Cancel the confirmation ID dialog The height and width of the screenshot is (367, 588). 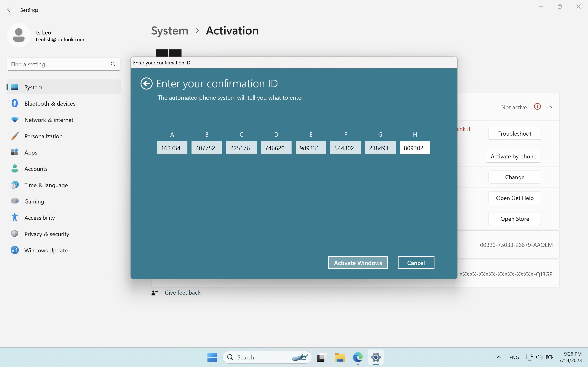tap(416, 263)
